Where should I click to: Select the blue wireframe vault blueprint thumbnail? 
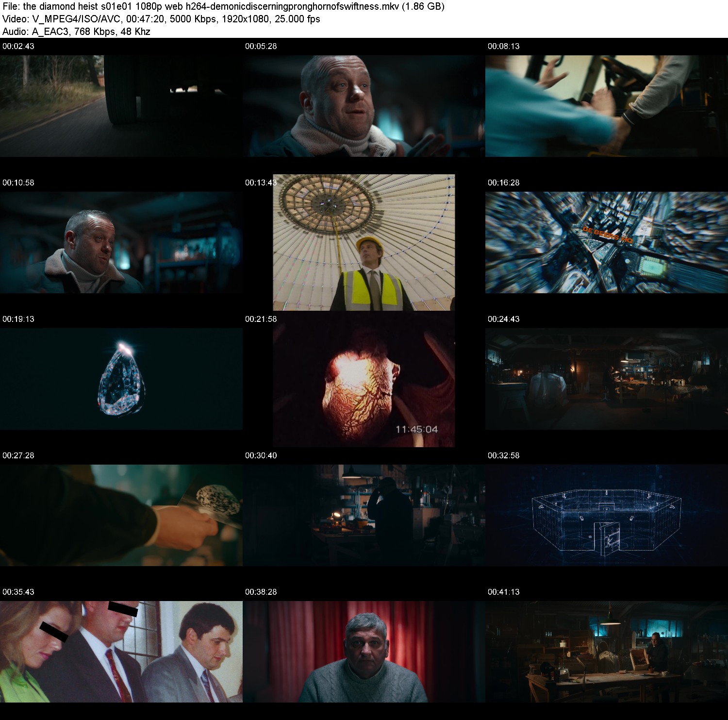coord(607,515)
